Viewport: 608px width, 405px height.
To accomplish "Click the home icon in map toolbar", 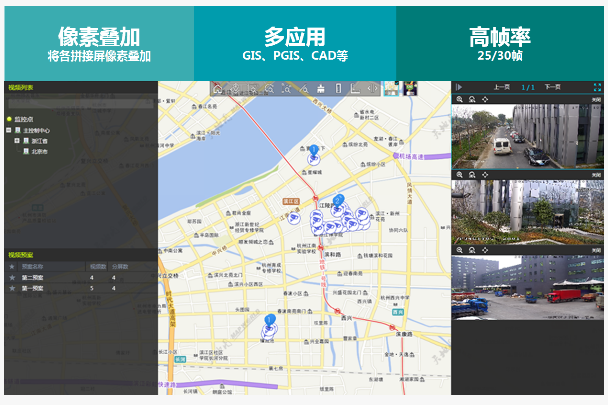I will (x=219, y=89).
